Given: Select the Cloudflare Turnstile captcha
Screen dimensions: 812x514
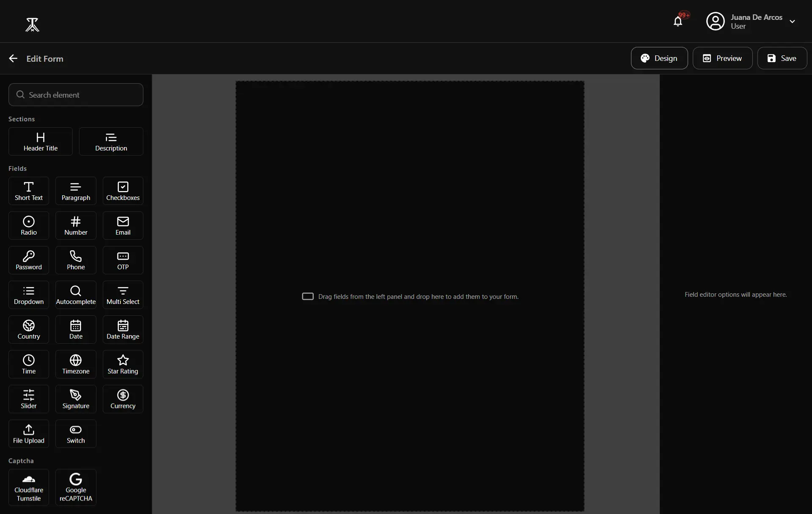Looking at the screenshot, I should pos(29,487).
